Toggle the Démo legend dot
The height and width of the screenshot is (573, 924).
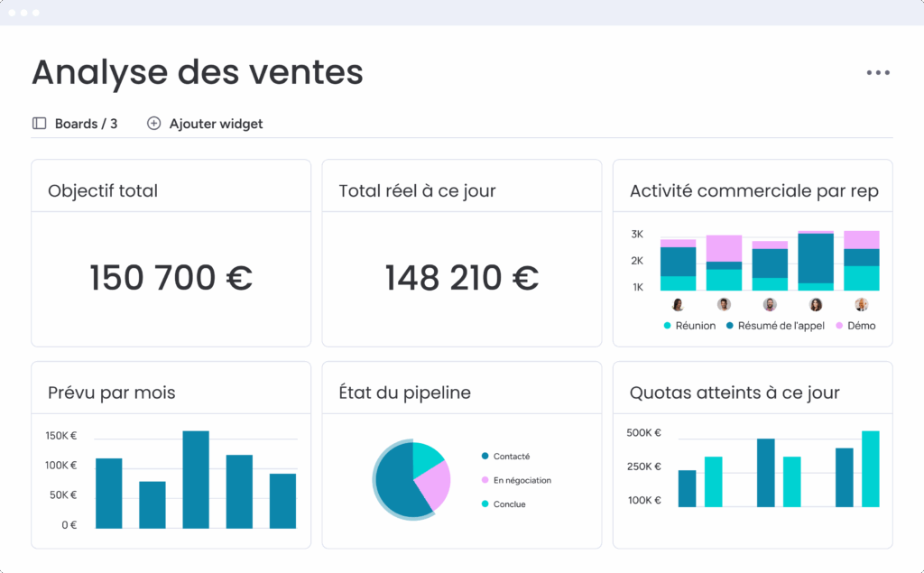pos(839,326)
